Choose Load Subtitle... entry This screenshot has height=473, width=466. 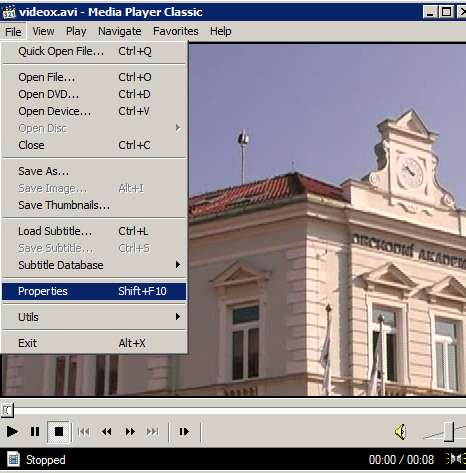tap(94, 231)
